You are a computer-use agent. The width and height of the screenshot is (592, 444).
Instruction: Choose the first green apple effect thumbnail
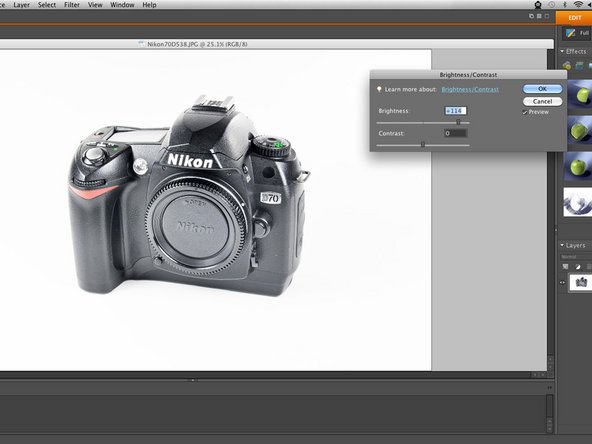(580, 95)
